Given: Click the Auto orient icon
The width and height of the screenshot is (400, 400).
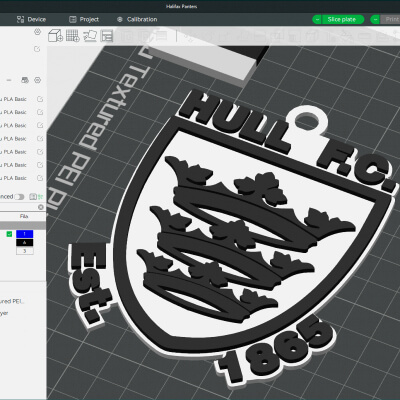Looking at the screenshot, I should coord(90,35).
